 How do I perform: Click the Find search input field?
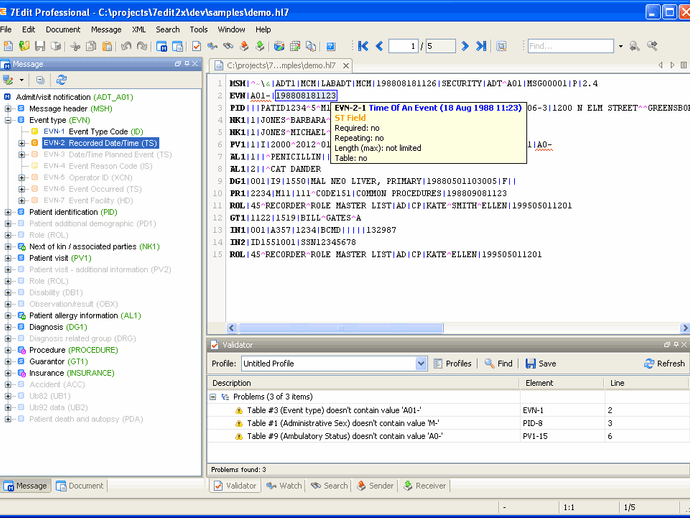coord(570,46)
